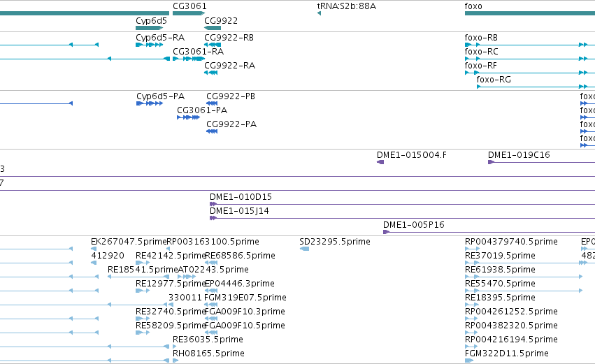Select the foxo gene label
This screenshot has width=595, height=364.
(x=473, y=6)
